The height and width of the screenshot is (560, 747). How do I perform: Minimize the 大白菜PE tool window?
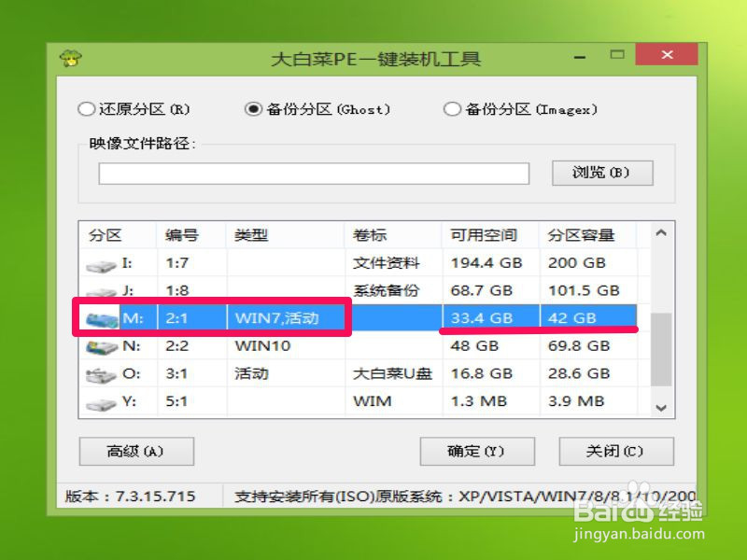[579, 57]
